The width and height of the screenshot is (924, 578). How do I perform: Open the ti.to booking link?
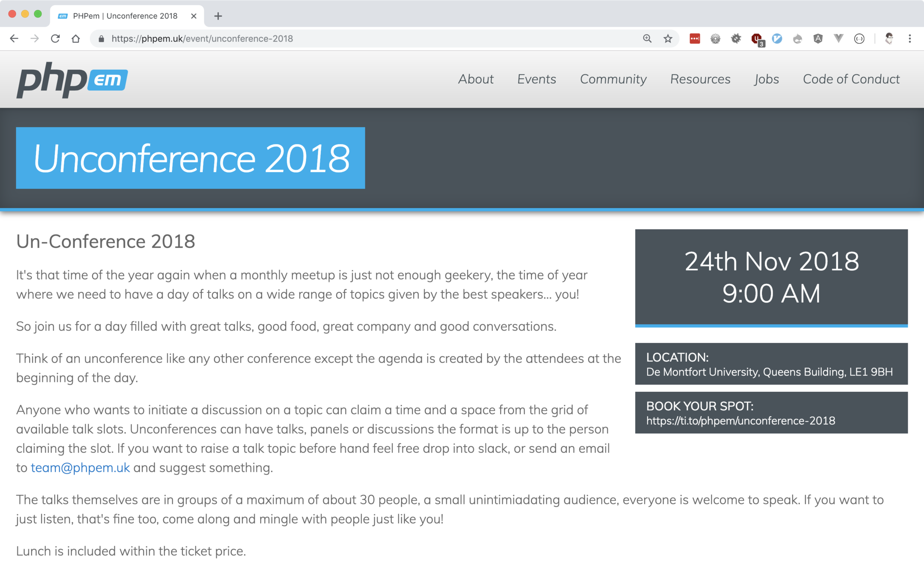[x=740, y=421]
